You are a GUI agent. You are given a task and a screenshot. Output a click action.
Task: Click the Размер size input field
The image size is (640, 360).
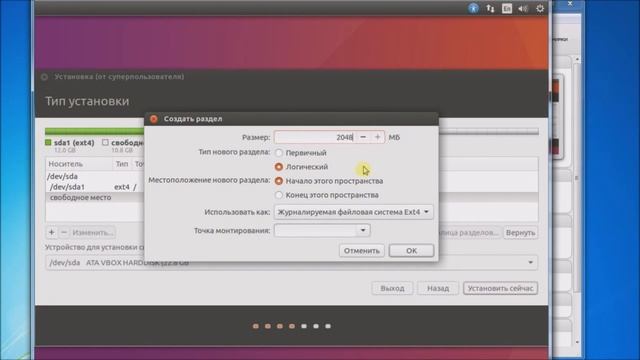click(315, 137)
